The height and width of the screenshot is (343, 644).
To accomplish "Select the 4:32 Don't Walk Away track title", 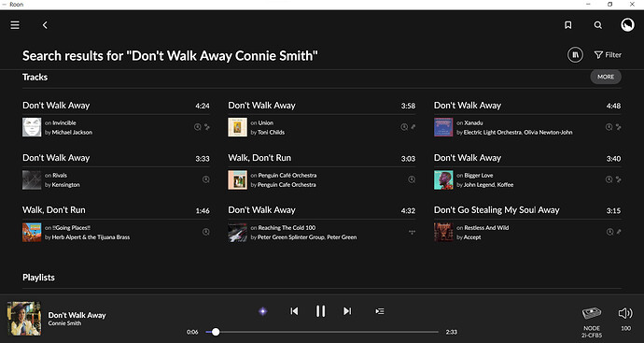I will [x=261, y=210].
